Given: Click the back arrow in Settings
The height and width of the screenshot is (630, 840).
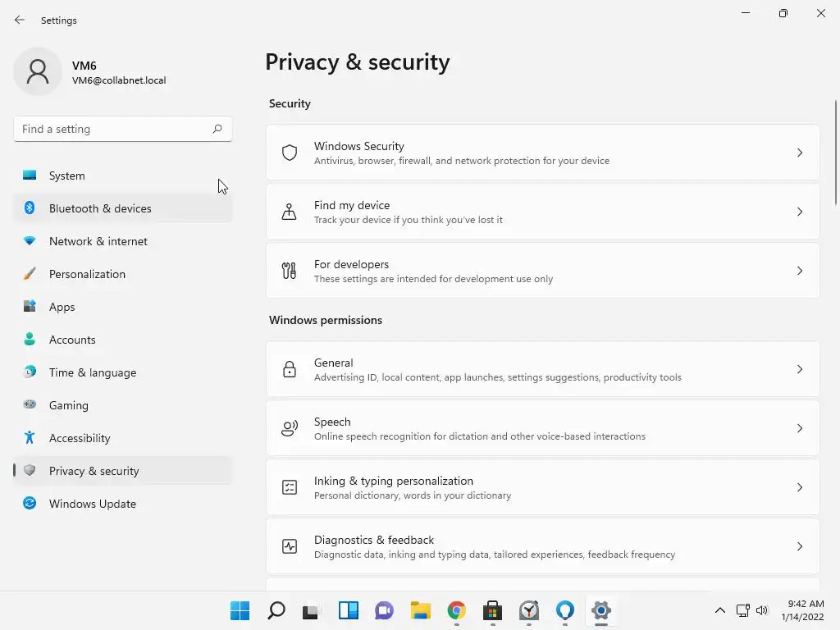Looking at the screenshot, I should (20, 20).
